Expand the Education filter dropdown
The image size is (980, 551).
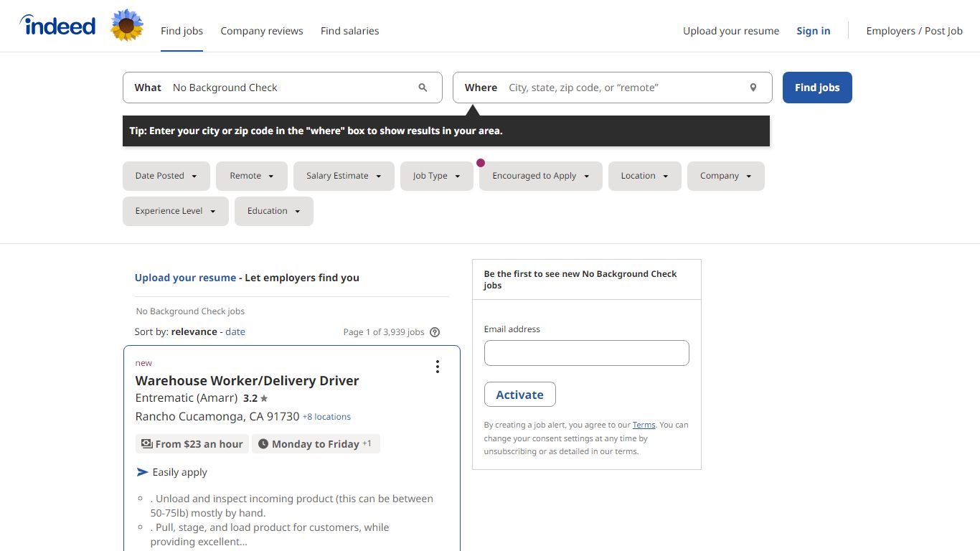274,211
